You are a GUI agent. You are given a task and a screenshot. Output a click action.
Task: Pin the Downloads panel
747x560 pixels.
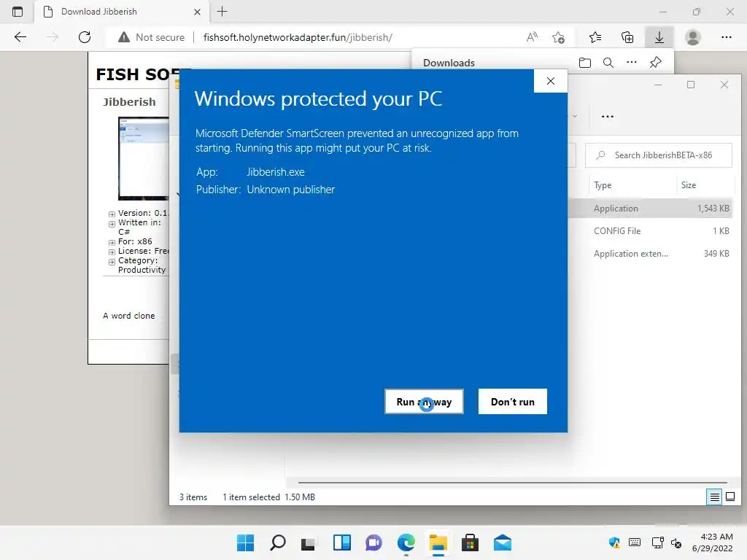tap(656, 63)
